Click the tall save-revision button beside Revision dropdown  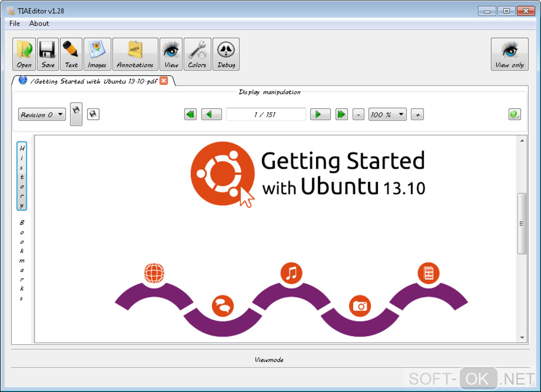[76, 114]
